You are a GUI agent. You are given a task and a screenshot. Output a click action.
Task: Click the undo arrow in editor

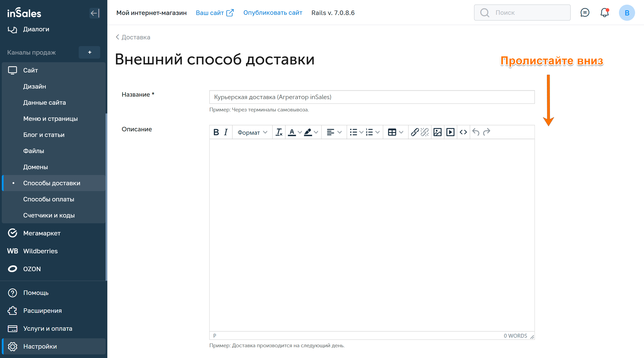click(476, 132)
